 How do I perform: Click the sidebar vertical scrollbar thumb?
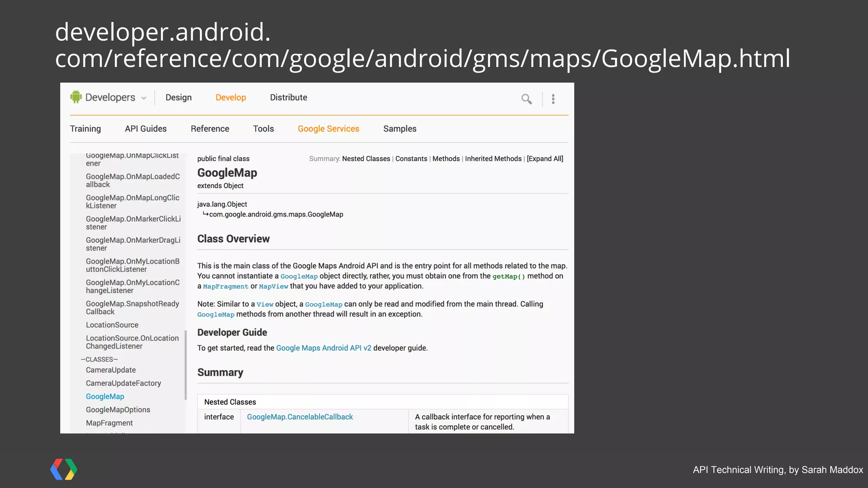point(186,364)
